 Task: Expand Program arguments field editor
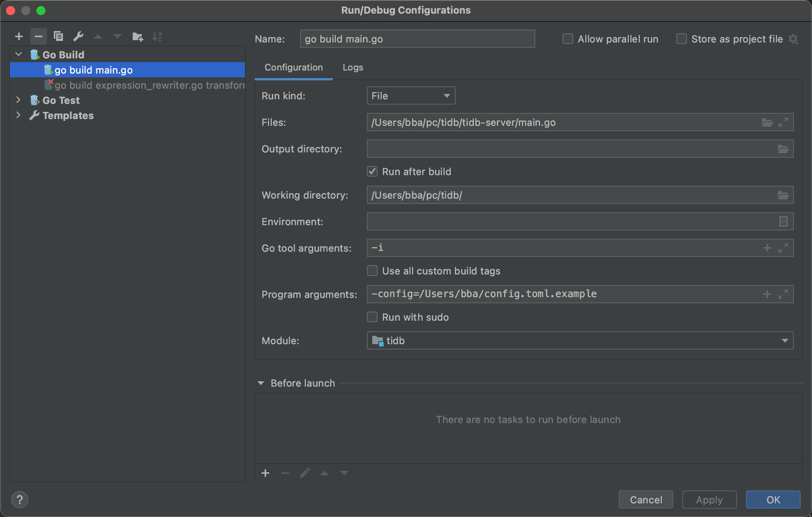(x=783, y=294)
